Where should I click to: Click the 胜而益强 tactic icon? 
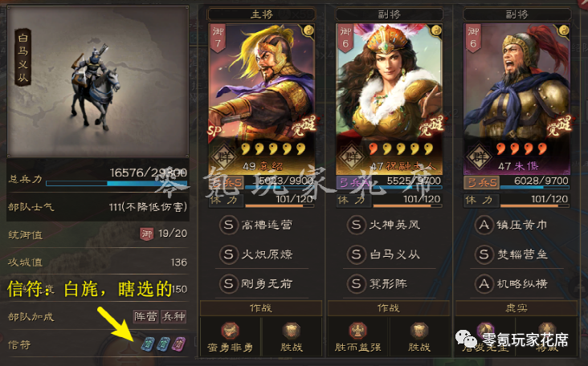(357, 331)
